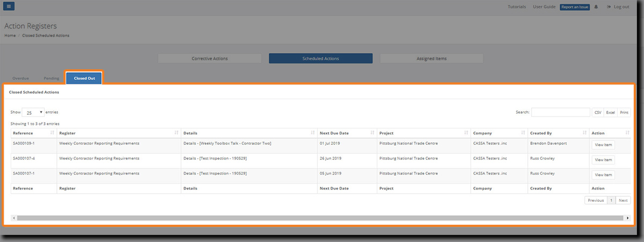Sort by the Next Due Date column header
The image size is (644, 242).
click(347, 133)
